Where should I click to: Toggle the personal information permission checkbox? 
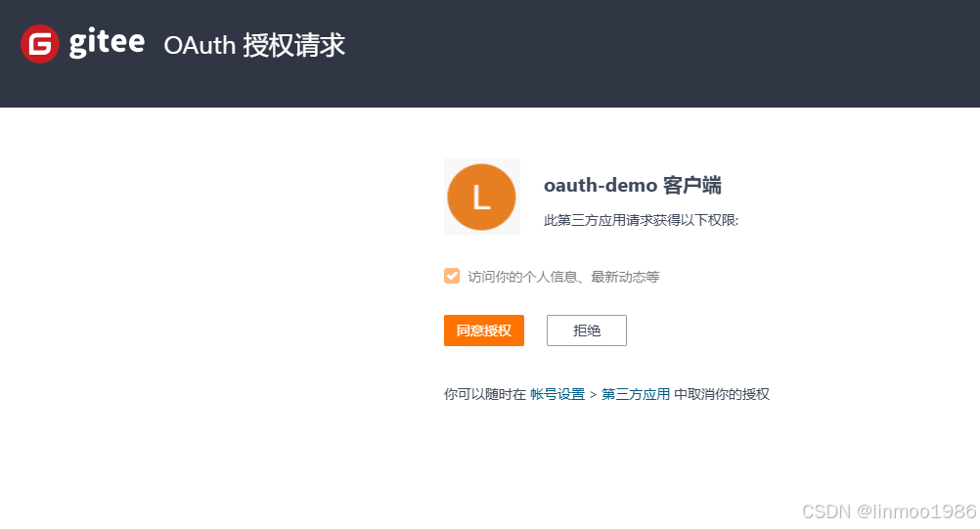(452, 276)
